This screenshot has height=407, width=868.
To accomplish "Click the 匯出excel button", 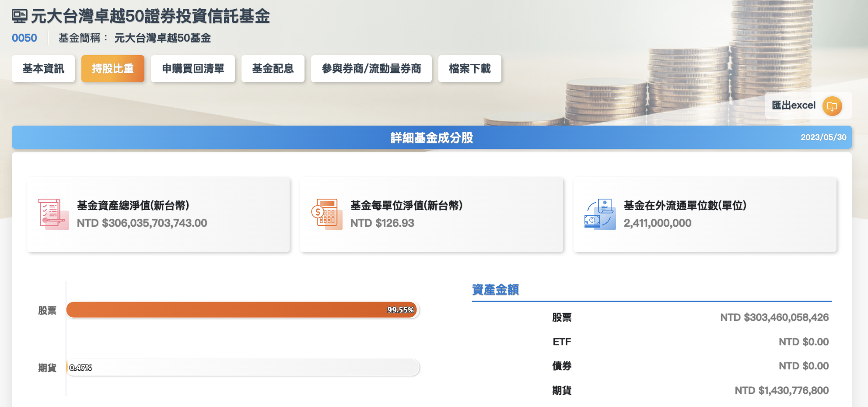I will pyautogui.click(x=794, y=105).
